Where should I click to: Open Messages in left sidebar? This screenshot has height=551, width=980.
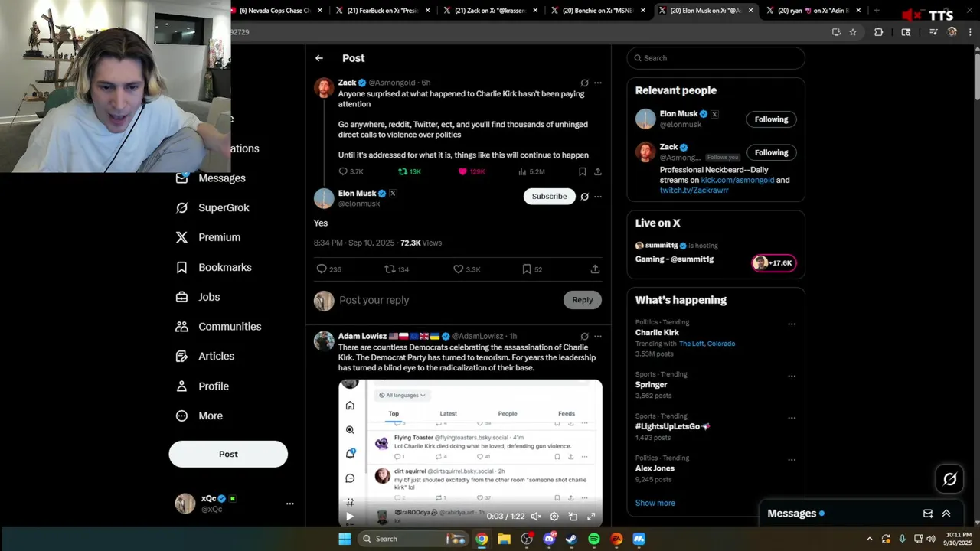[x=211, y=178]
